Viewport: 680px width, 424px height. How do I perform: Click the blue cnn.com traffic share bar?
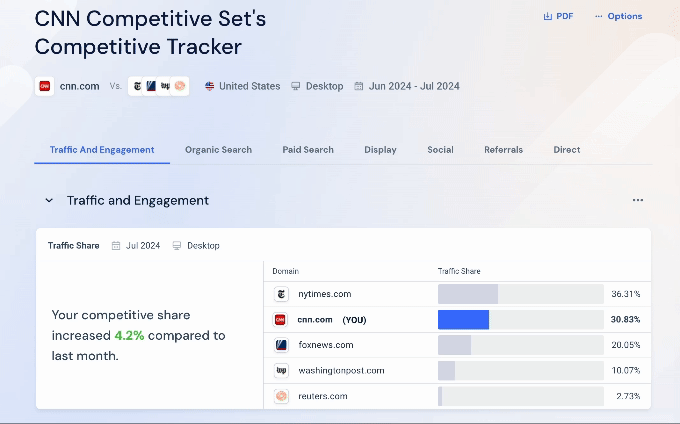point(464,320)
